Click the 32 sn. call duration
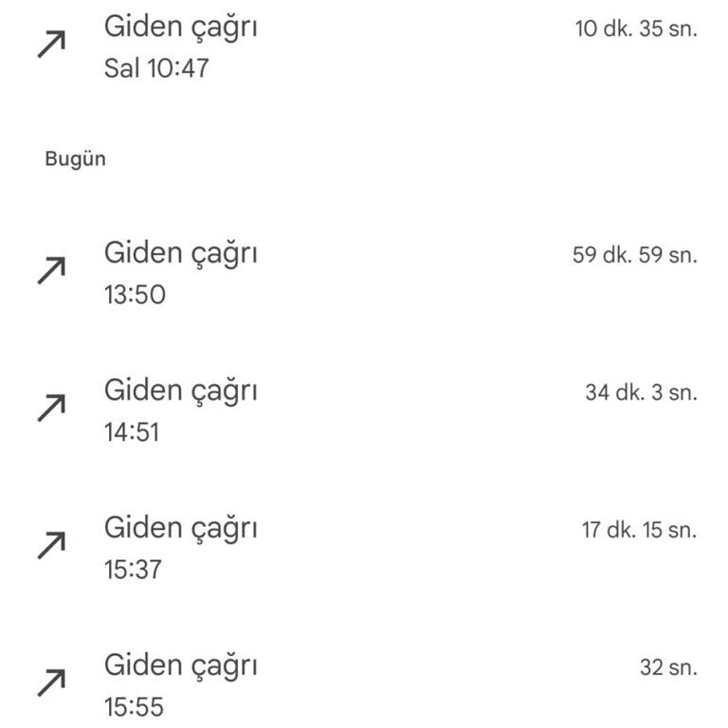 [668, 667]
